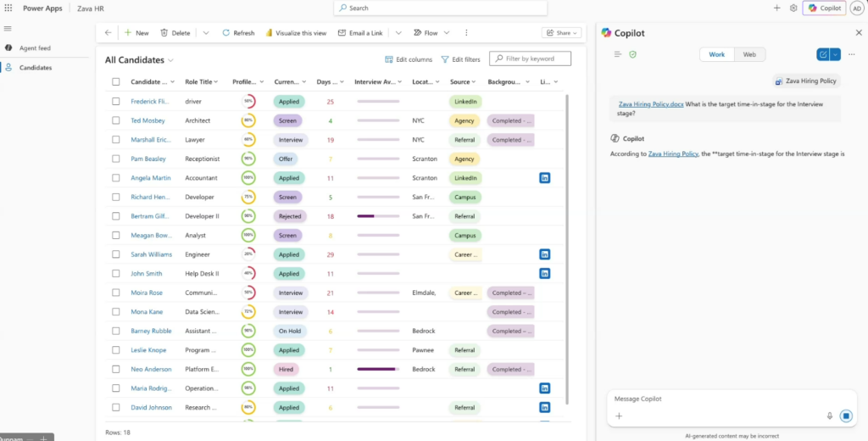
Task: Open the Power Apps app launcher grid
Action: tap(8, 8)
